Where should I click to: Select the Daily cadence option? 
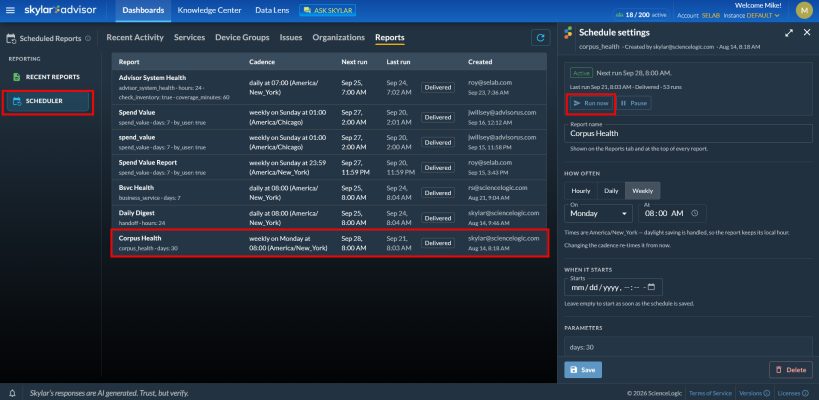tap(611, 191)
